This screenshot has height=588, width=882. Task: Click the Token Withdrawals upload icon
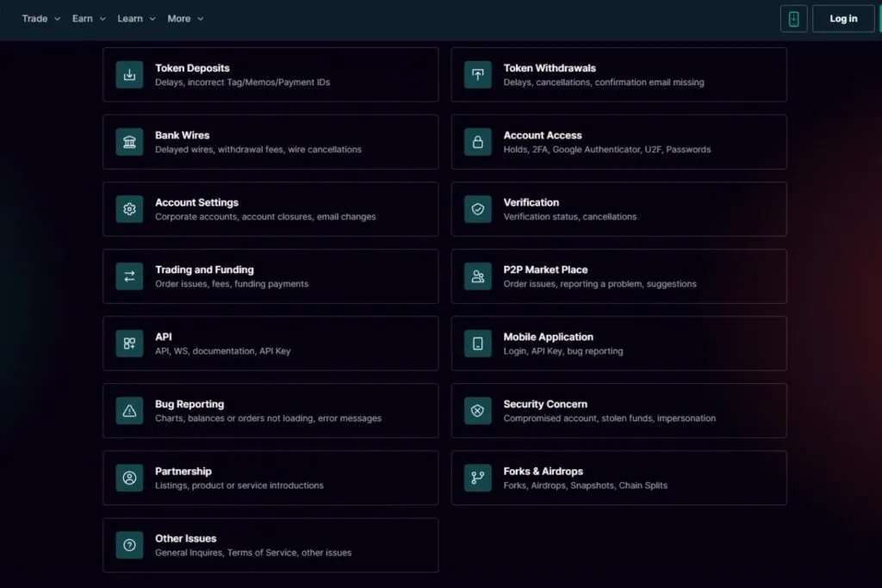(x=477, y=75)
